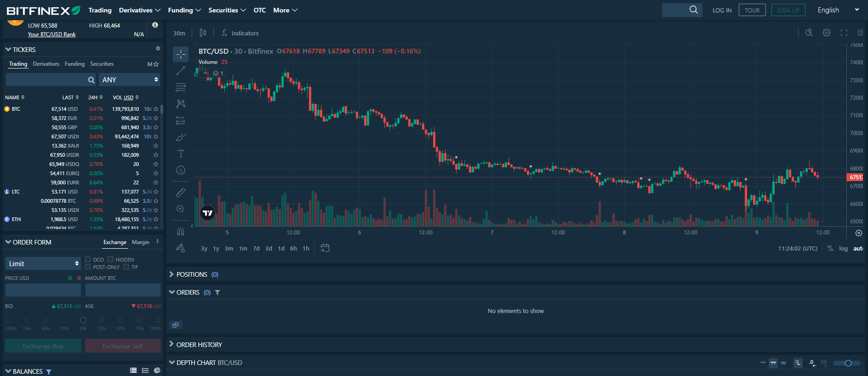
Task: Select the pattern drawing tool
Action: pyautogui.click(x=181, y=104)
